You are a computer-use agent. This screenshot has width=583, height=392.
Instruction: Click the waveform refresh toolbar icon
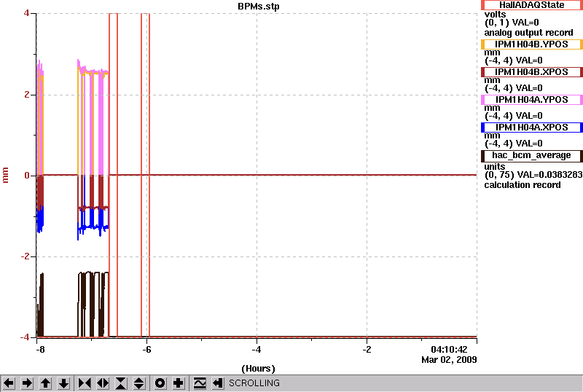pyautogui.click(x=200, y=383)
